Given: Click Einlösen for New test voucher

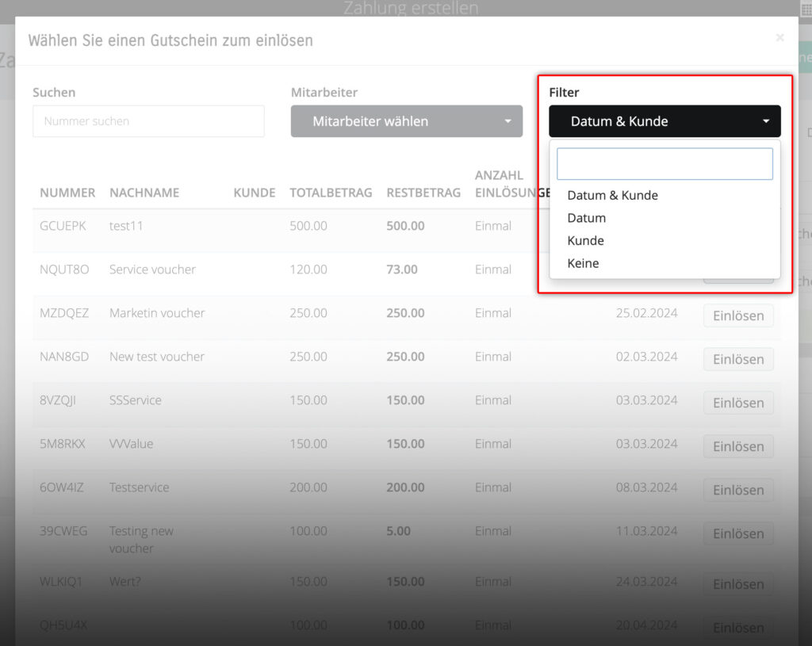Looking at the screenshot, I should point(737,359).
